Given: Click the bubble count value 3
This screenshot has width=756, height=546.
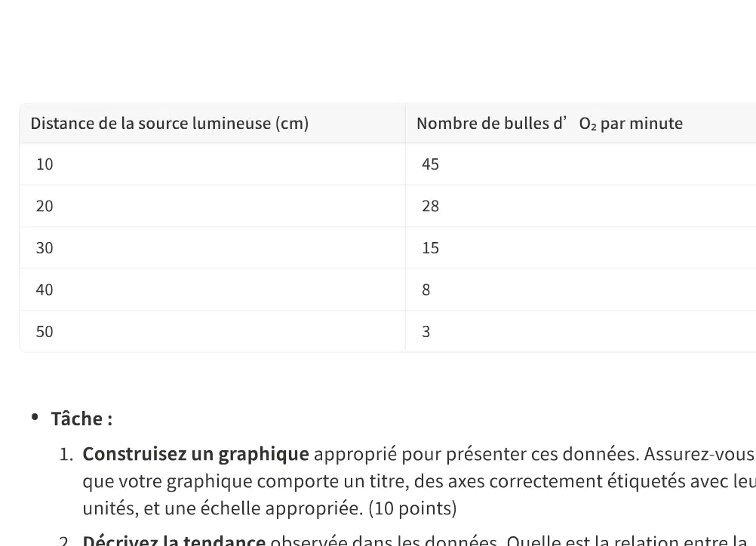Looking at the screenshot, I should point(426,332).
